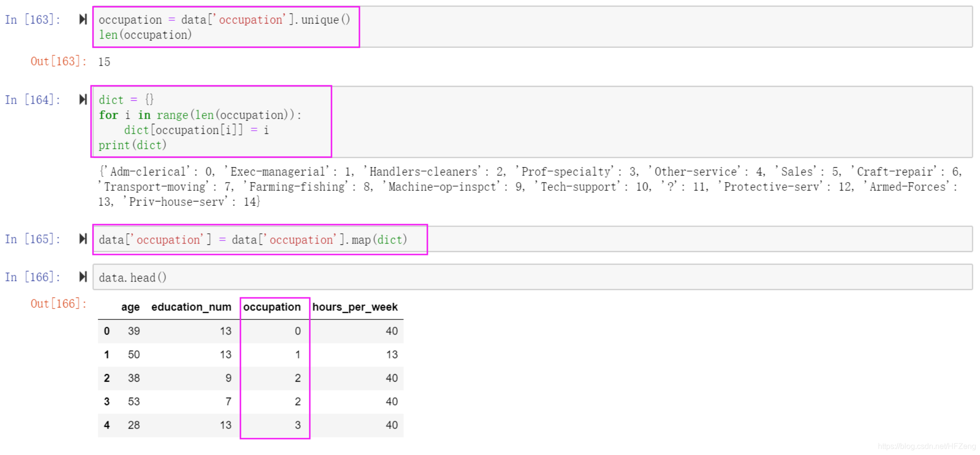Select the Out[166] prompt label
Viewport: 980px width, 455px height.
58,304
